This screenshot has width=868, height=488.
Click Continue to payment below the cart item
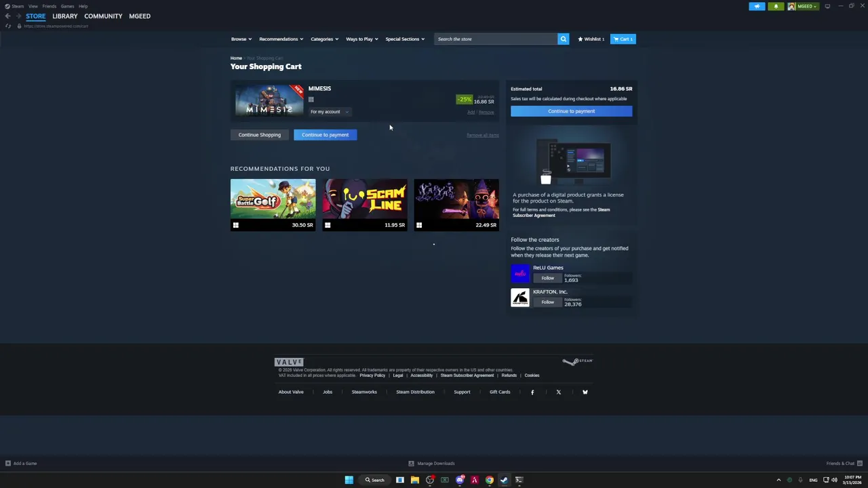325,135
